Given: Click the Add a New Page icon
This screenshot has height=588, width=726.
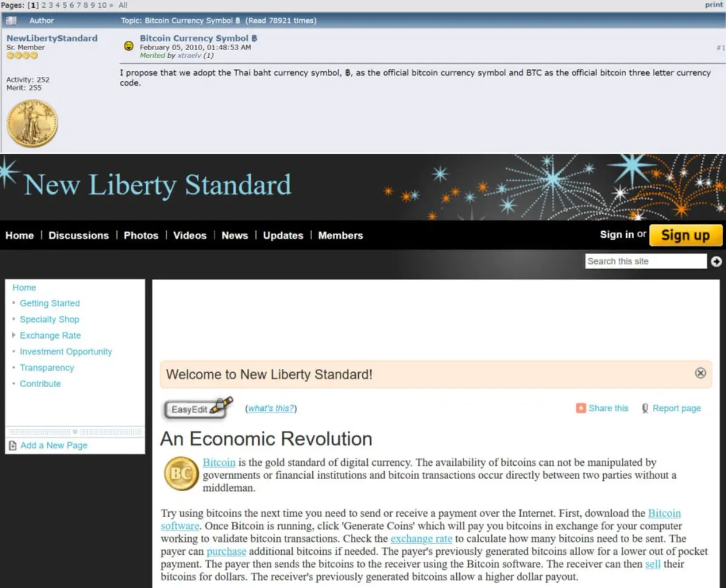Looking at the screenshot, I should click(13, 445).
